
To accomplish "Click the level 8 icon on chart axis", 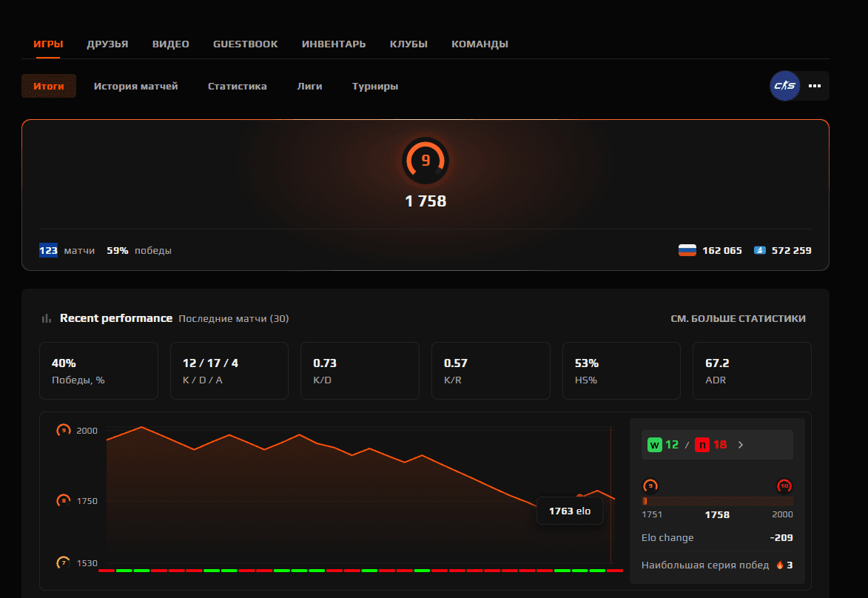I will [x=64, y=501].
